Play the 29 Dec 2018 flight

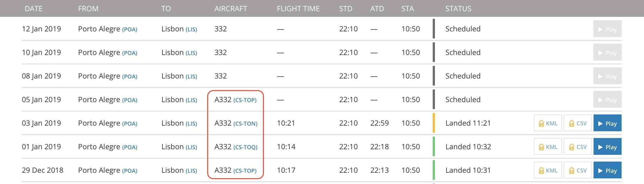pos(607,170)
